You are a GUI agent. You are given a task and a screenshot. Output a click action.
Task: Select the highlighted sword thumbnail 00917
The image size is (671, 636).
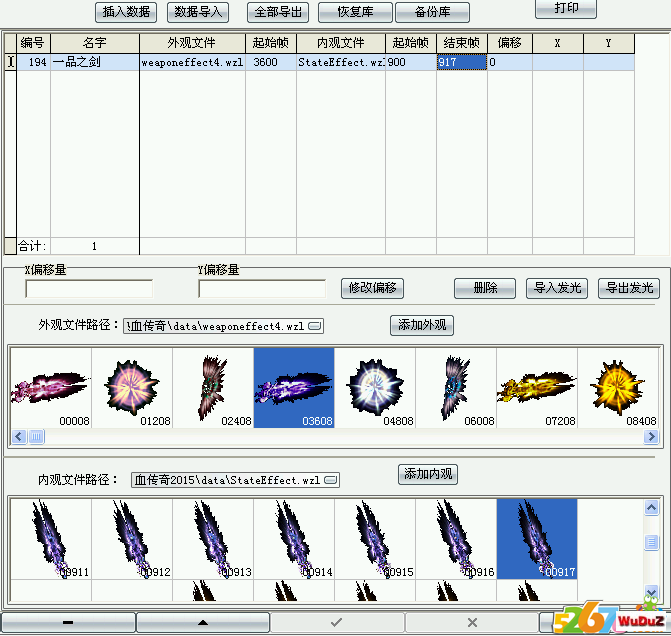pyautogui.click(x=537, y=539)
